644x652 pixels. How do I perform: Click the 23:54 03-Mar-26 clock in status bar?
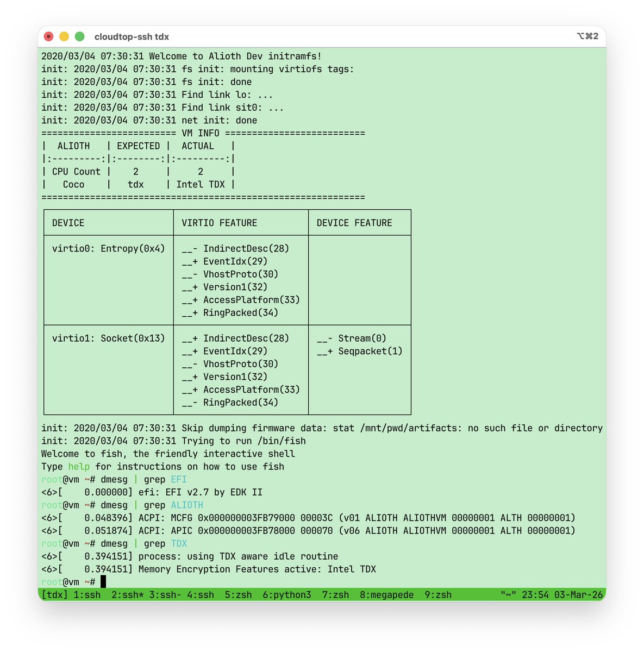pos(562,595)
